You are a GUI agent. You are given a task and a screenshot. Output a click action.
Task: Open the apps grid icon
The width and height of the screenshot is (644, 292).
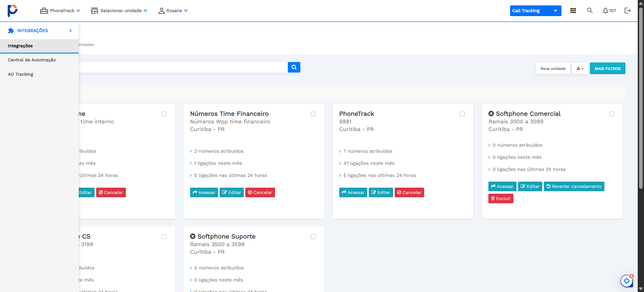point(573,11)
